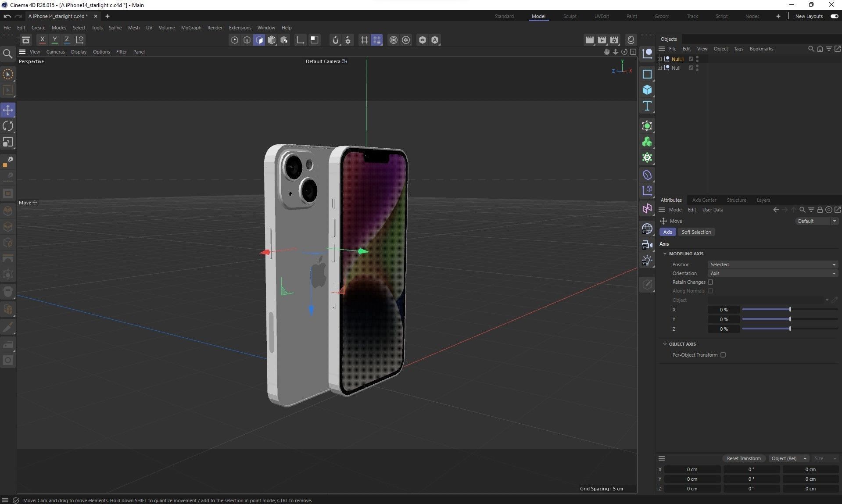Screen dimensions: 842x504
Task: Add a Light object
Action: click(647, 261)
